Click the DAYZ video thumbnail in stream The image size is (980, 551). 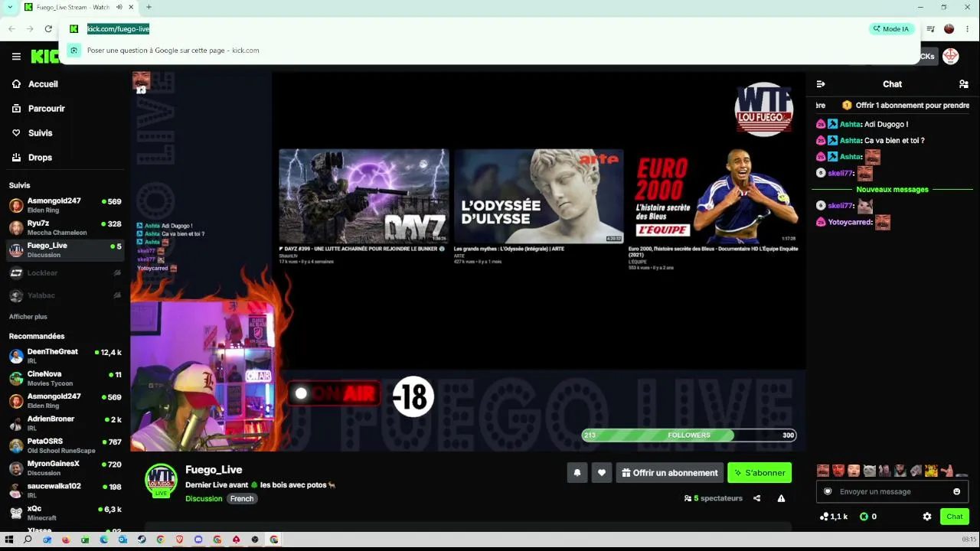pyautogui.click(x=364, y=196)
